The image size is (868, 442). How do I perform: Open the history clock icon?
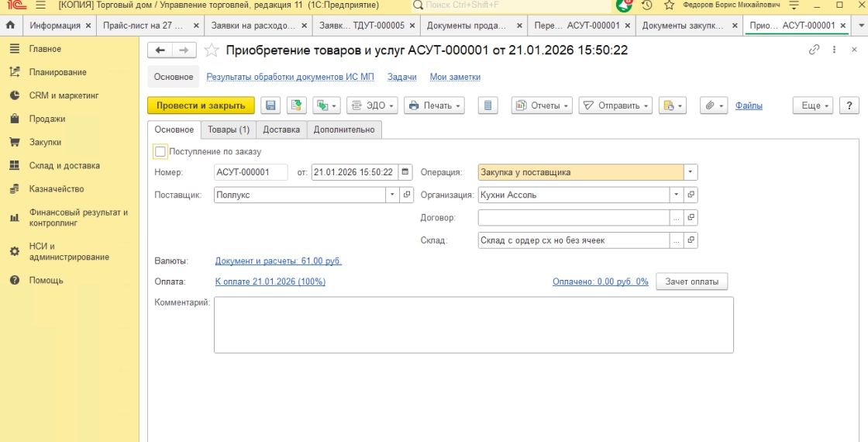point(646,5)
